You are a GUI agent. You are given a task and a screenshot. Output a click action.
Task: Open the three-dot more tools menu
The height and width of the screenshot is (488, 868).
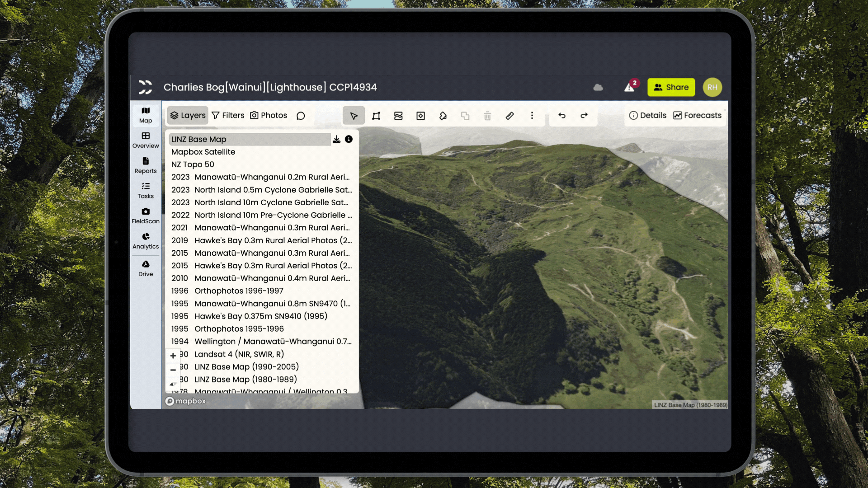pyautogui.click(x=532, y=116)
